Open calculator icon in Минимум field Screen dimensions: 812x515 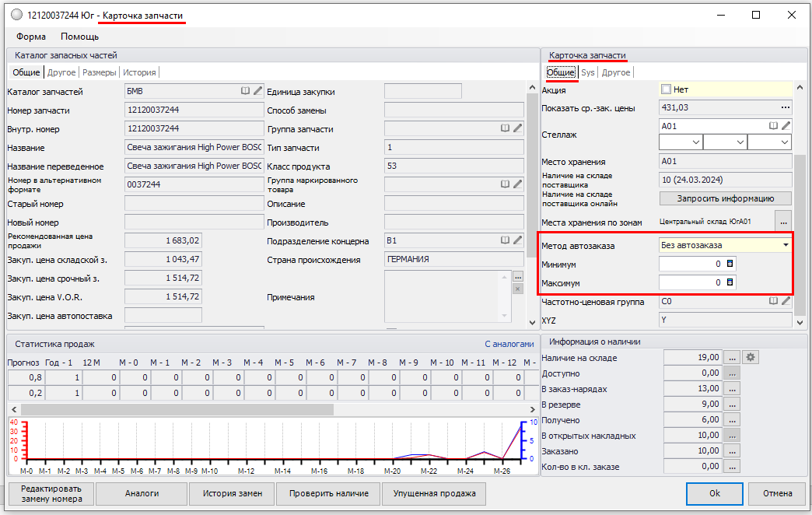coord(730,264)
